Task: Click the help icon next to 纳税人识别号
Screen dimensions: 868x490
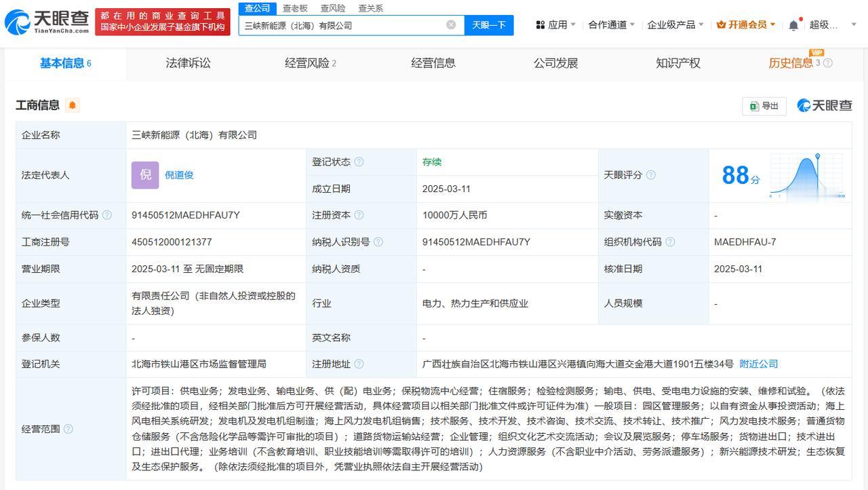Action: (378, 242)
